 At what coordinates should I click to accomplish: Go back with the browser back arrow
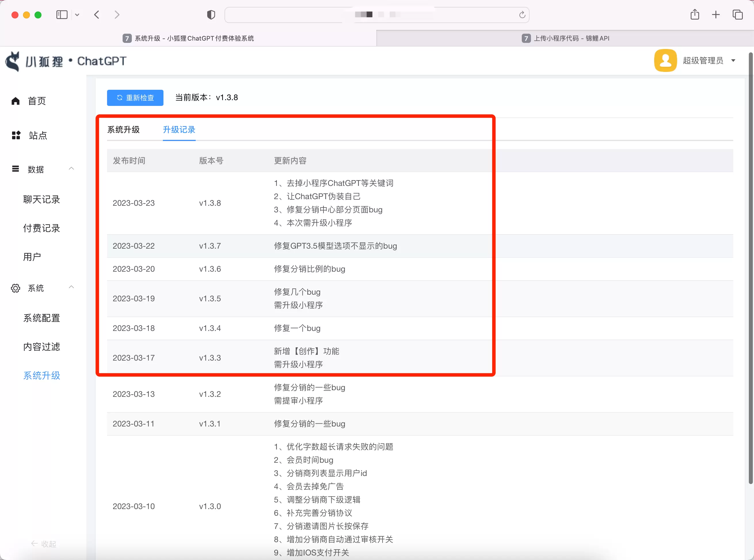[x=97, y=15]
